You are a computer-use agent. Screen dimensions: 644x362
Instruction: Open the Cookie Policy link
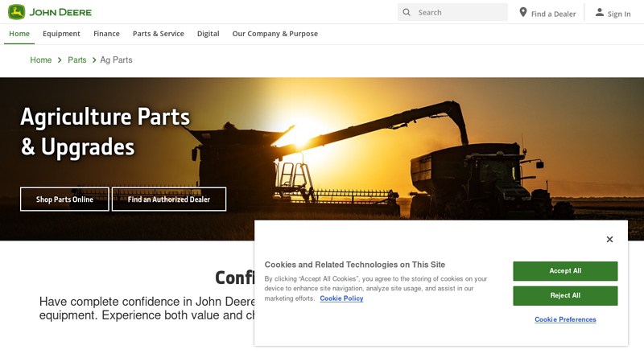(341, 298)
